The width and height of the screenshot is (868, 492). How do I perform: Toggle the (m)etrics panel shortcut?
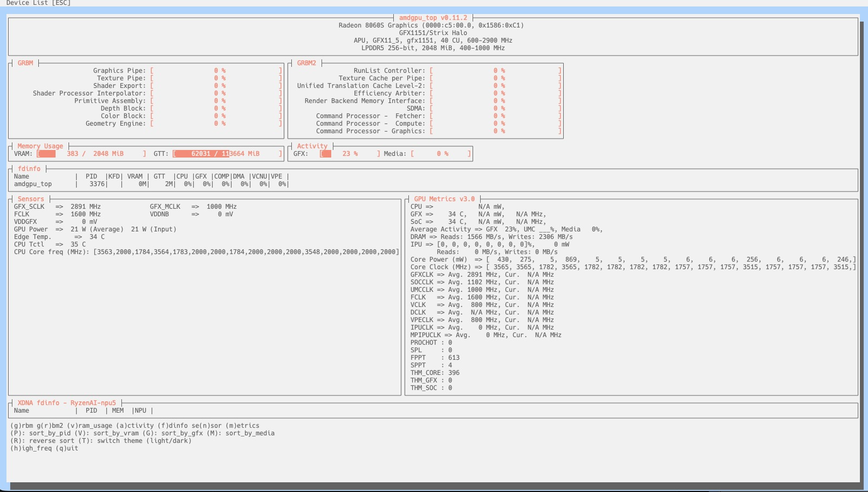pyautogui.click(x=242, y=426)
